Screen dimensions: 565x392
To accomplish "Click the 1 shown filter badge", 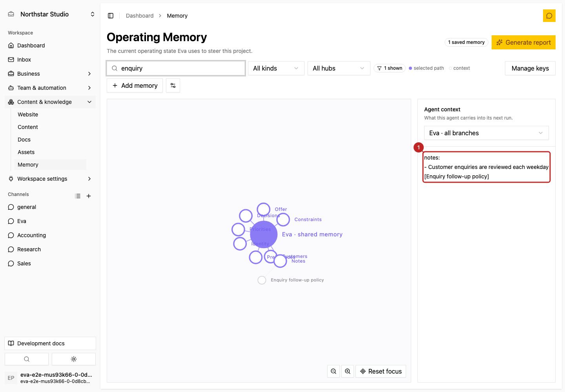I will click(x=390, y=68).
